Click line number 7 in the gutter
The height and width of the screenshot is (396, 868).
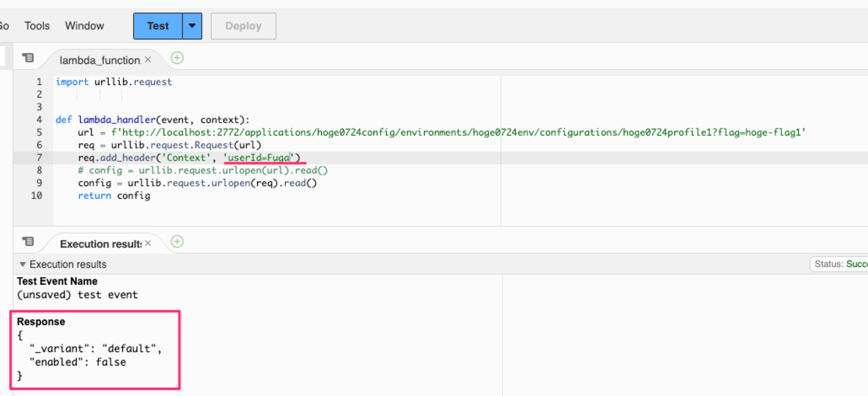[39, 157]
